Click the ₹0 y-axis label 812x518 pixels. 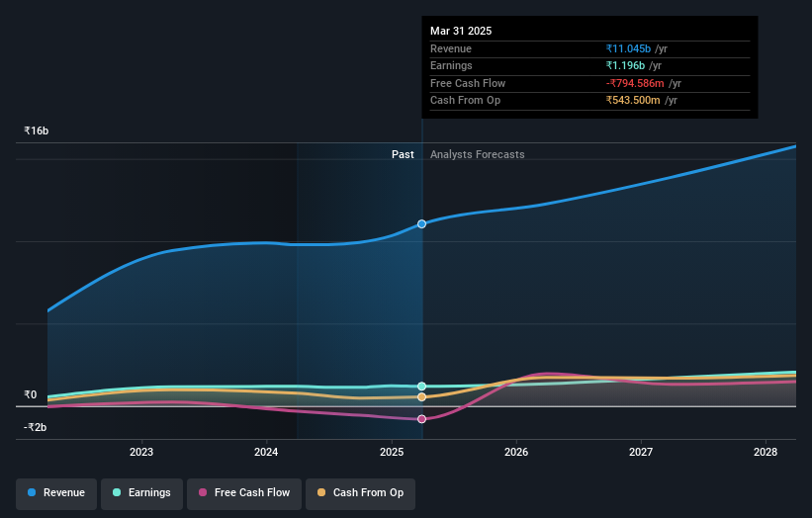pyautogui.click(x=31, y=394)
